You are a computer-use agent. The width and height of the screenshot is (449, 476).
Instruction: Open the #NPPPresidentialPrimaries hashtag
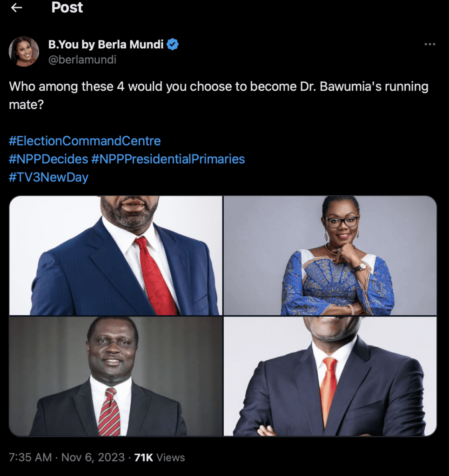(x=168, y=159)
